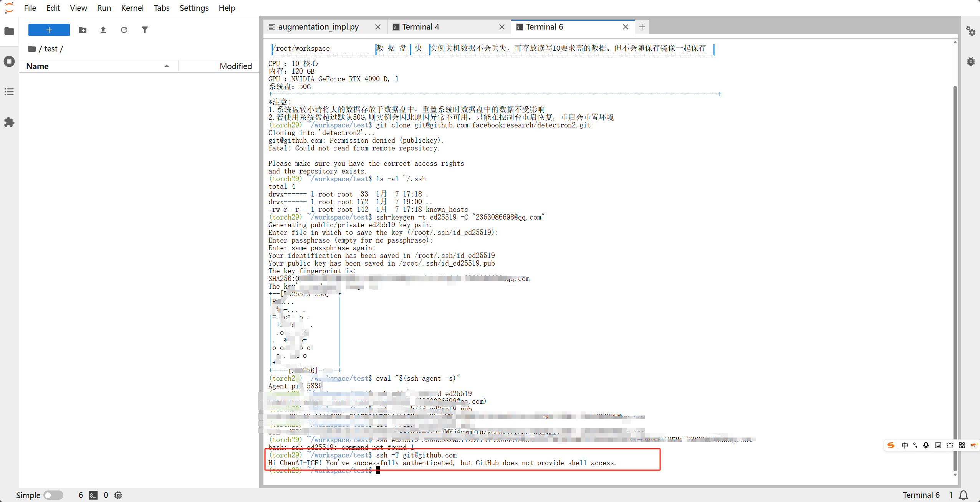Add a new tab with plus button
Viewport: 980px width, 502px height.
pos(642,27)
